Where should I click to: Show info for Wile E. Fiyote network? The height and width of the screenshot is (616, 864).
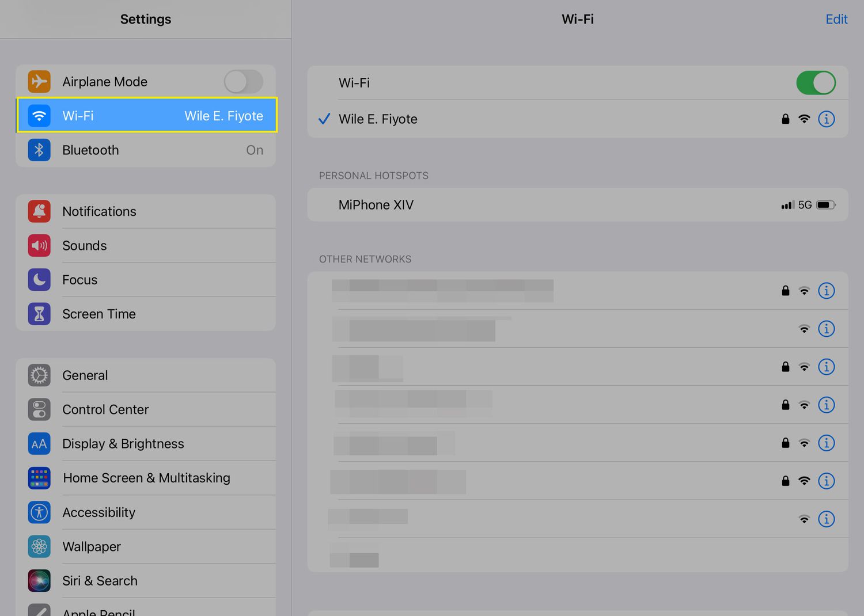pos(826,119)
